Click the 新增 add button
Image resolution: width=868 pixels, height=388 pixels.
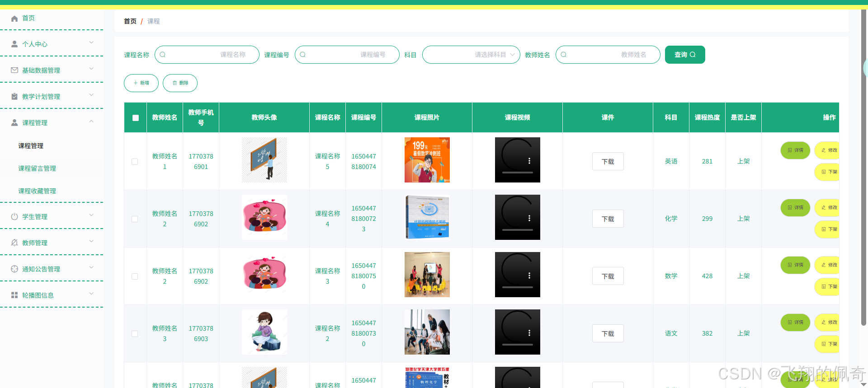(141, 83)
